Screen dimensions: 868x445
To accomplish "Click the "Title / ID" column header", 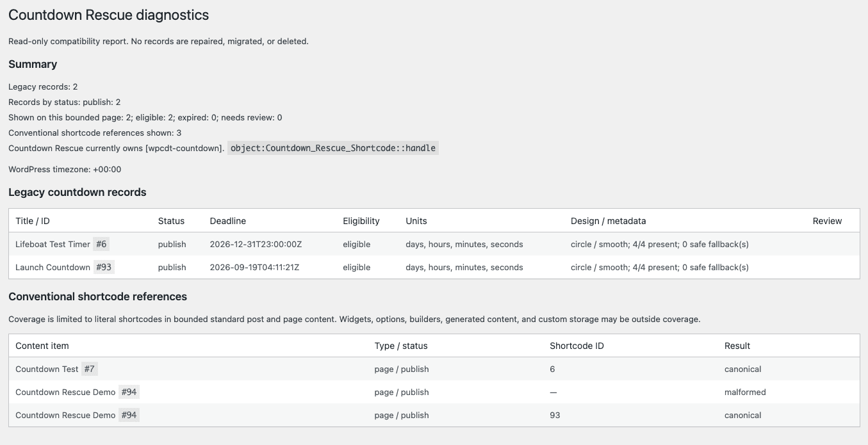I will 33,221.
